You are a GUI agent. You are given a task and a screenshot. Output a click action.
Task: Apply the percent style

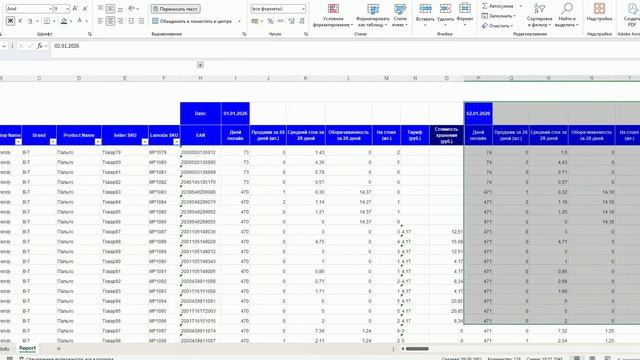pos(270,21)
